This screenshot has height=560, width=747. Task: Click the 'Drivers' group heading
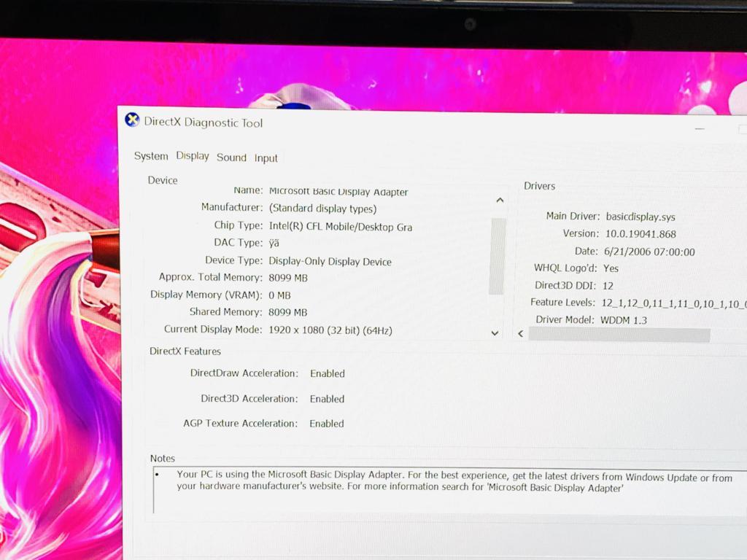(539, 186)
